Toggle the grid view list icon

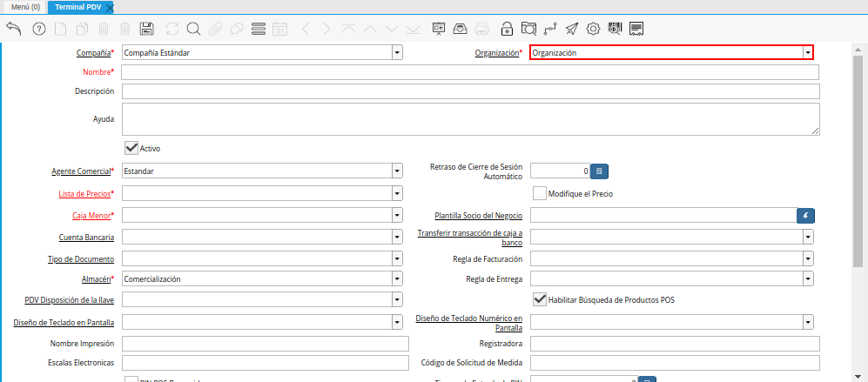click(x=258, y=29)
